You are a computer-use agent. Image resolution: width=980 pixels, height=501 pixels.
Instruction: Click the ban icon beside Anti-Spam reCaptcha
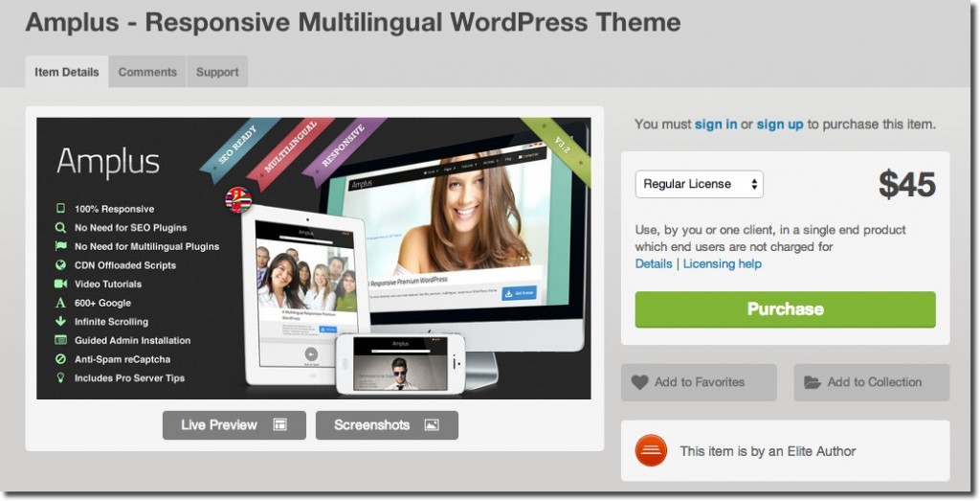pyautogui.click(x=60, y=359)
